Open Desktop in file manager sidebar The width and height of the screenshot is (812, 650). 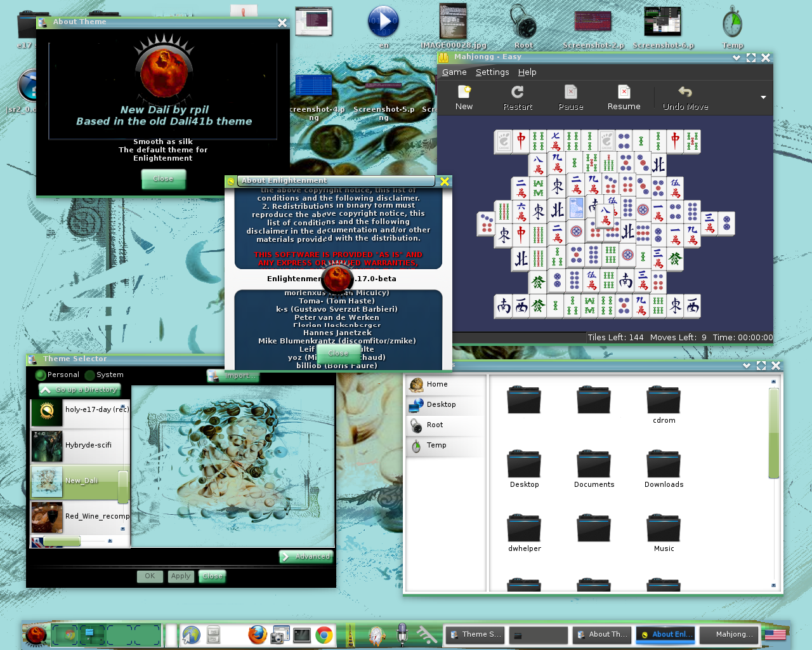(445, 405)
